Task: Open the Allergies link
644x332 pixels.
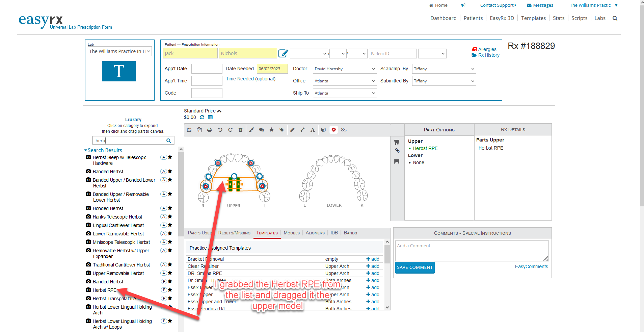Action: 484,49
